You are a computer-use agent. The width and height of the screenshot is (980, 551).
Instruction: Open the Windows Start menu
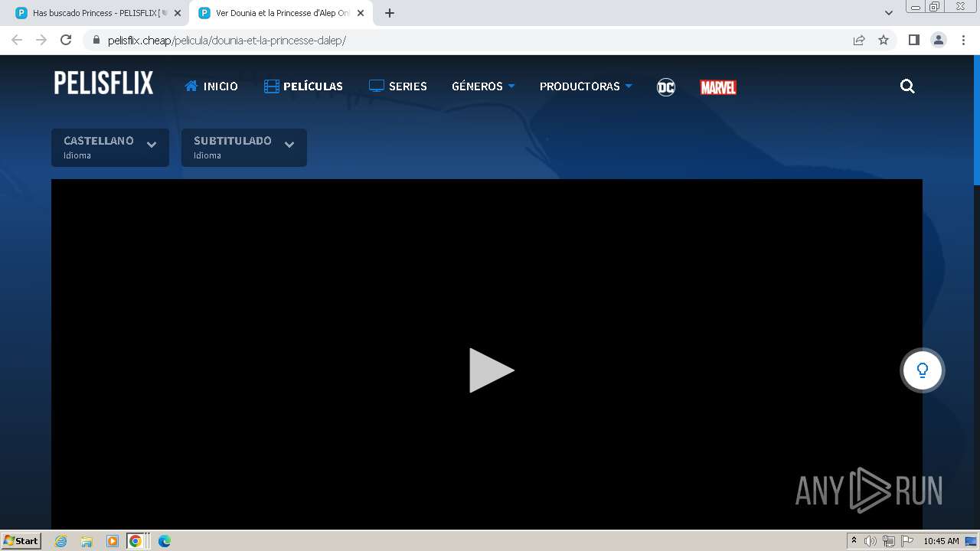[x=21, y=540]
